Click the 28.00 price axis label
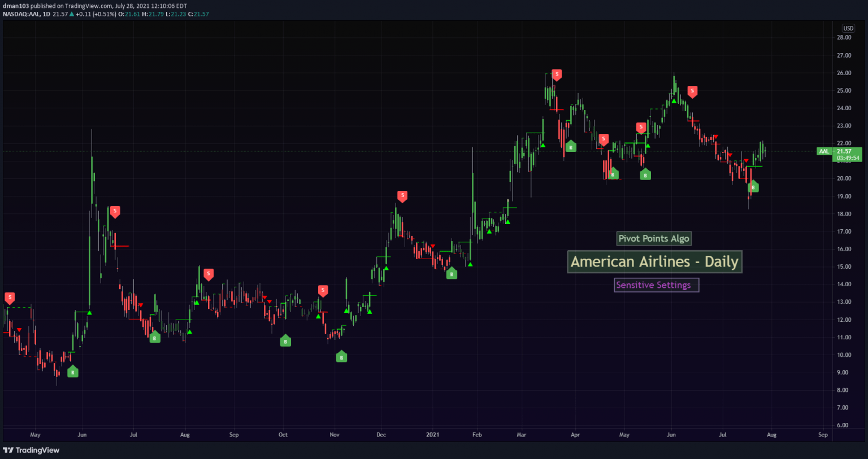The image size is (868, 459). coord(844,37)
